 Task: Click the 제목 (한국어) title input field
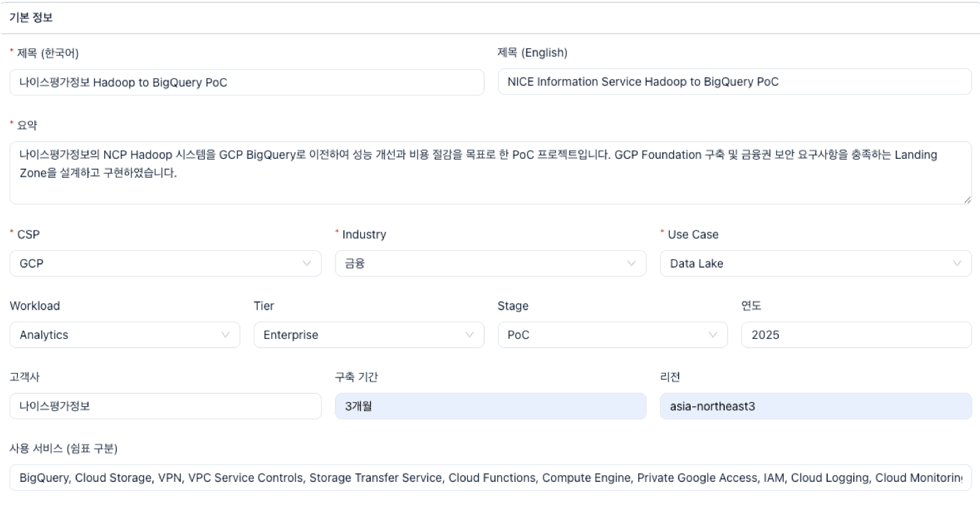[x=247, y=82]
